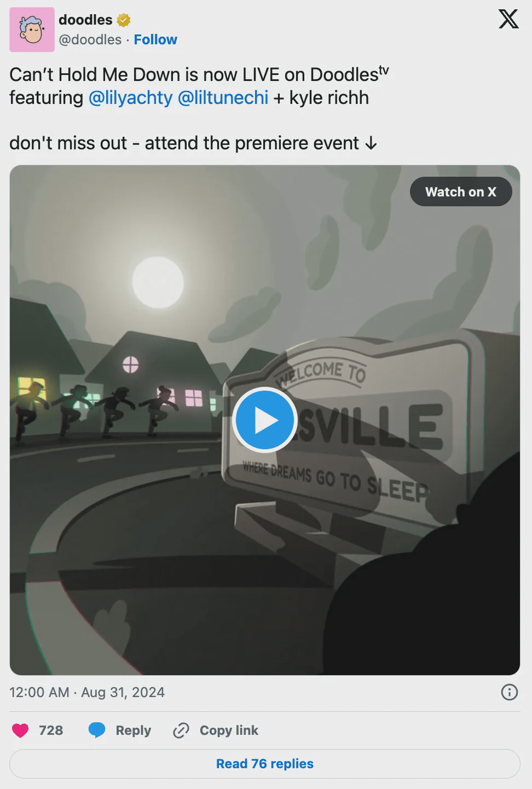Screen dimensions: 532x789
Task: Open the @doodles handle
Action: (90, 40)
